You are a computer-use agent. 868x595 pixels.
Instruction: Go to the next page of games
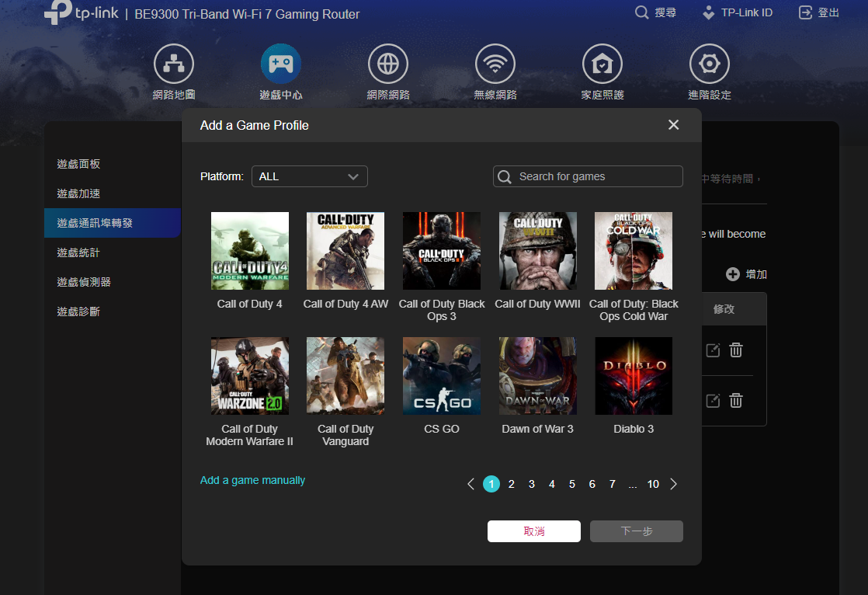673,484
